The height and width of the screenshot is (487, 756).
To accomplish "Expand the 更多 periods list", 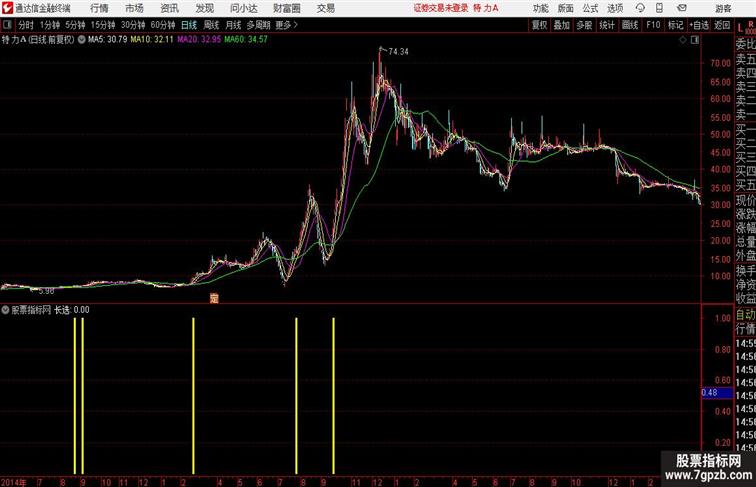I will coord(286,25).
